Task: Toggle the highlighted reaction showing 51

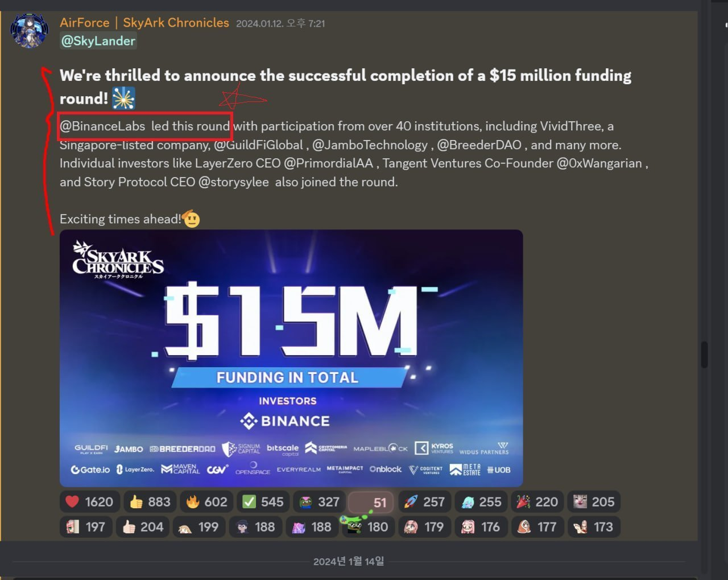Action: (370, 502)
